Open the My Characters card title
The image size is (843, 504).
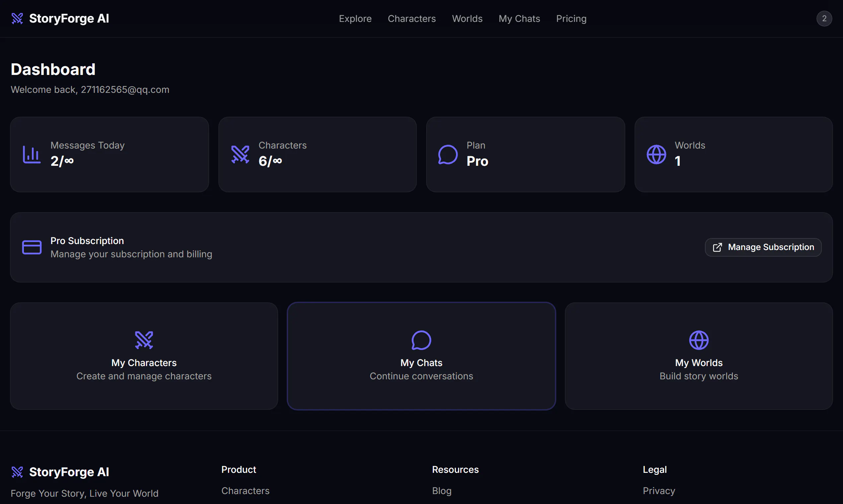point(144,362)
